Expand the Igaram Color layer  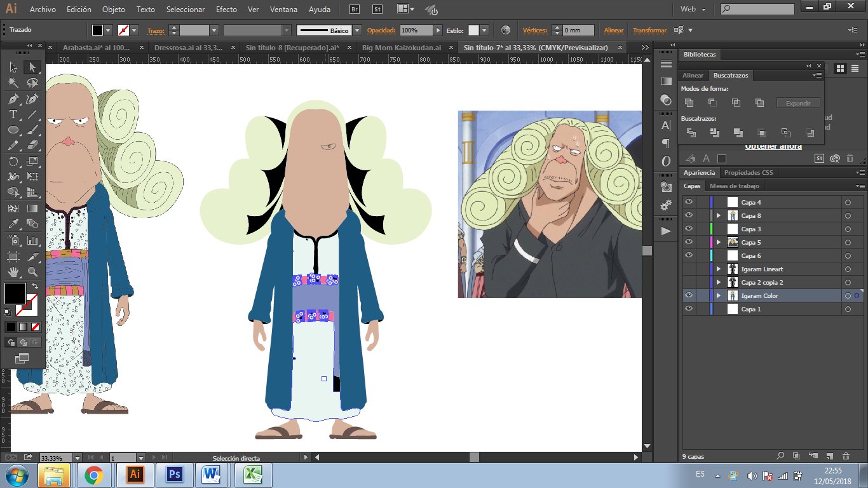[719, 295]
